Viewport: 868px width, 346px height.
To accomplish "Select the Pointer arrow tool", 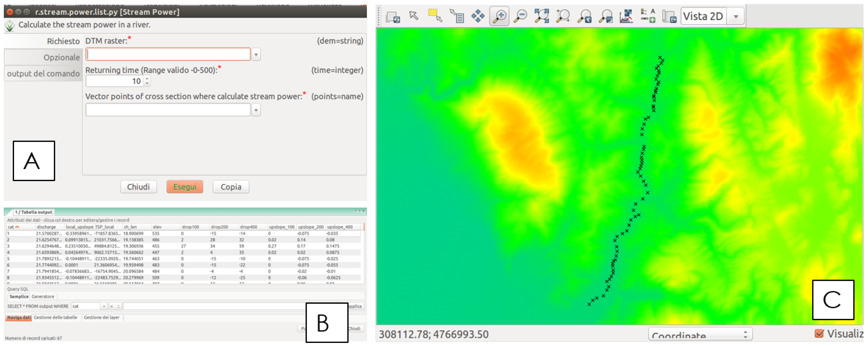I will coord(414,16).
